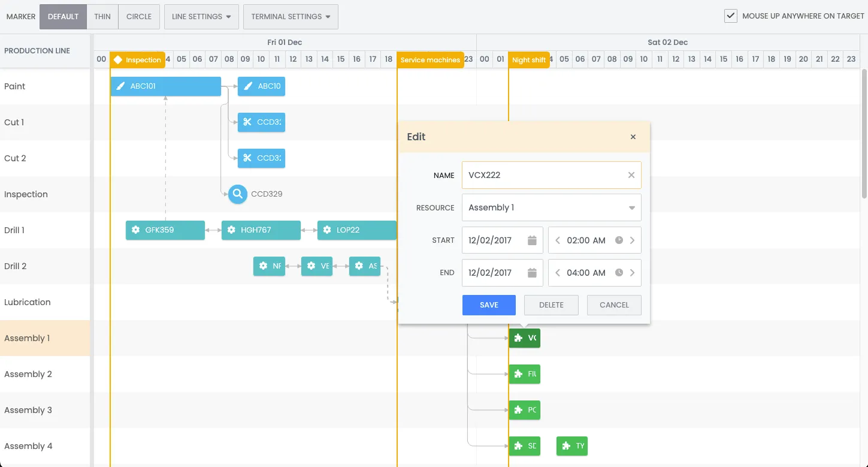Delete the event using the DELETE button
868x467 pixels.
point(551,305)
